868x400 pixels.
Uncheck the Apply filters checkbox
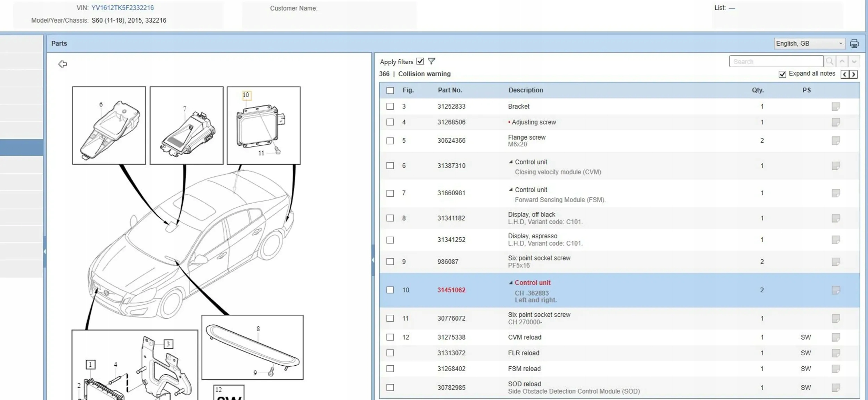point(420,61)
